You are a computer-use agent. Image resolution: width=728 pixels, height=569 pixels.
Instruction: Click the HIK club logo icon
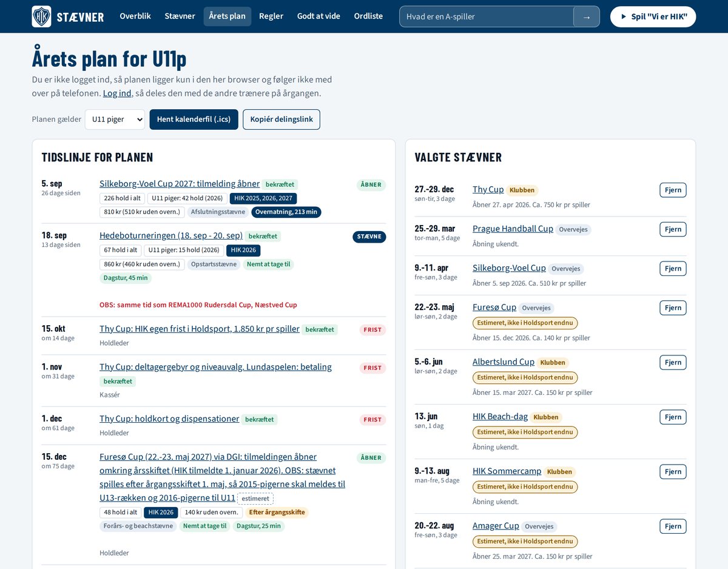(x=42, y=16)
